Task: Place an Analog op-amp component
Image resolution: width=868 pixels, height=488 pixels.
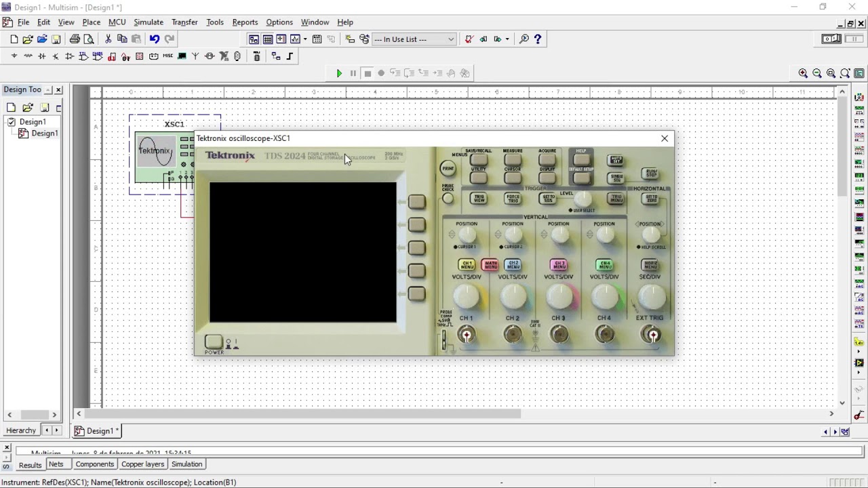Action: pyautogui.click(x=70, y=56)
